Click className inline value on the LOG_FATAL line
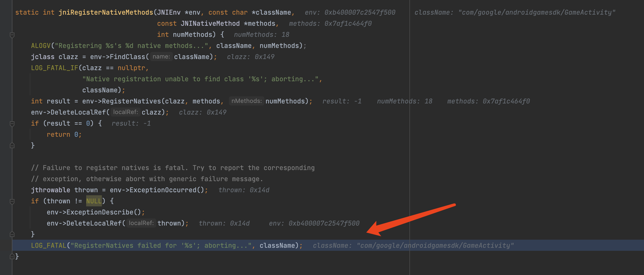This screenshot has height=275, width=644. coord(413,245)
